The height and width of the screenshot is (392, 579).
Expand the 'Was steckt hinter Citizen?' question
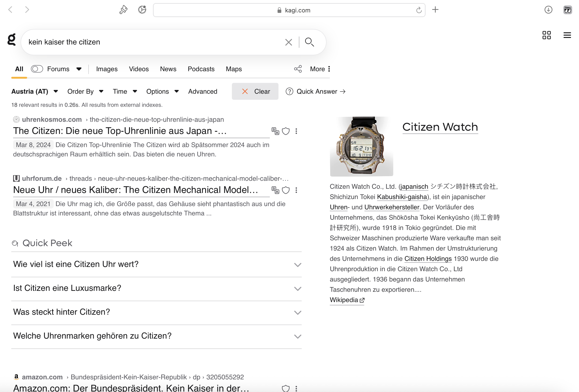[156, 312]
